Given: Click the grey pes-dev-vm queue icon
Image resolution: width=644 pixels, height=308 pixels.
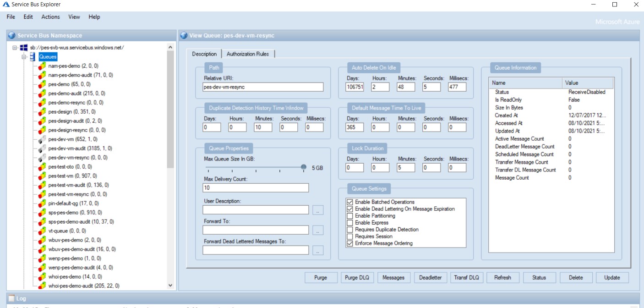Looking at the screenshot, I should (42, 139).
